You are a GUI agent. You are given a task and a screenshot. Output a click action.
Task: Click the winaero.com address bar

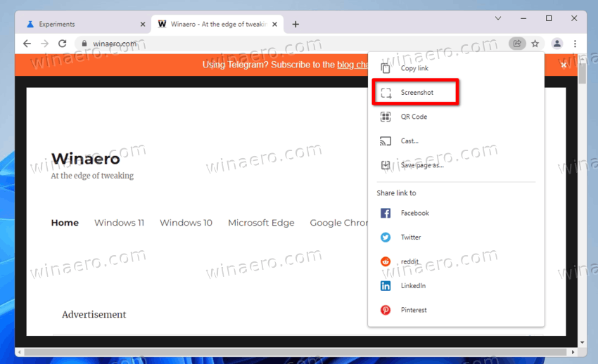[x=290, y=44]
